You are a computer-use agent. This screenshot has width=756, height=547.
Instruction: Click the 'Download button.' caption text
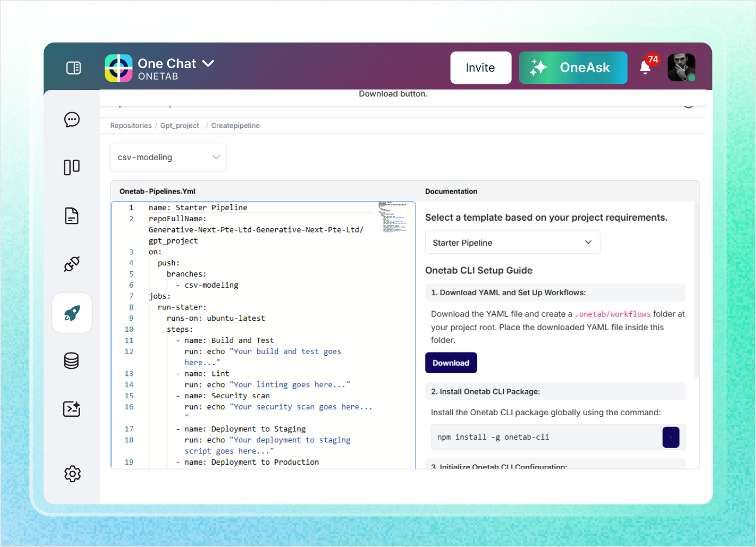tap(393, 94)
